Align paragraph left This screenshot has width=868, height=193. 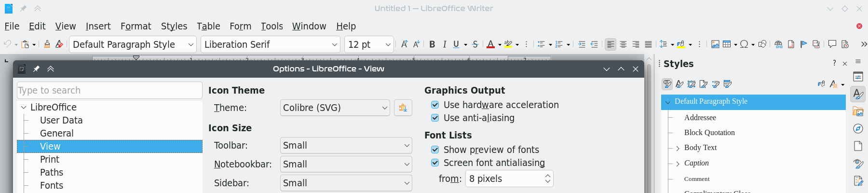tap(610, 44)
